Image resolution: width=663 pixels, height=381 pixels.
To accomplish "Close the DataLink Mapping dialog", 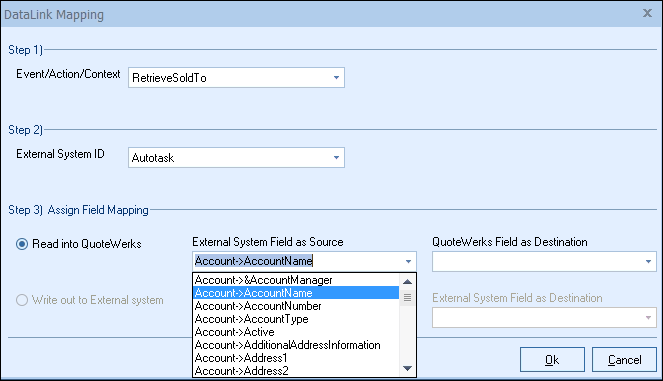I will [x=647, y=14].
